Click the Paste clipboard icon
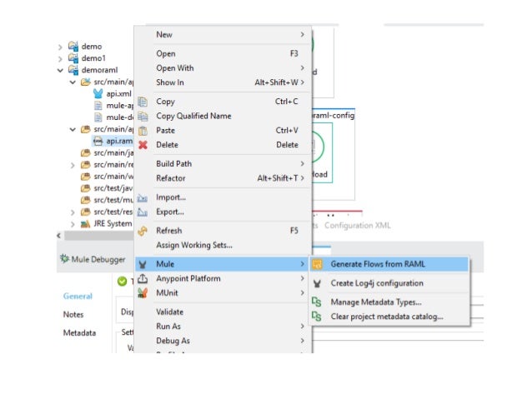Image resolution: width=532 pixels, height=399 pixels. [143, 131]
